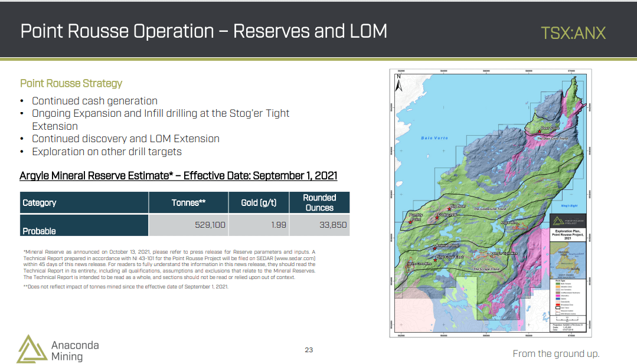Select the Animal Pond star marker
The width and height of the screenshot is (637, 364).
pyautogui.click(x=435, y=248)
